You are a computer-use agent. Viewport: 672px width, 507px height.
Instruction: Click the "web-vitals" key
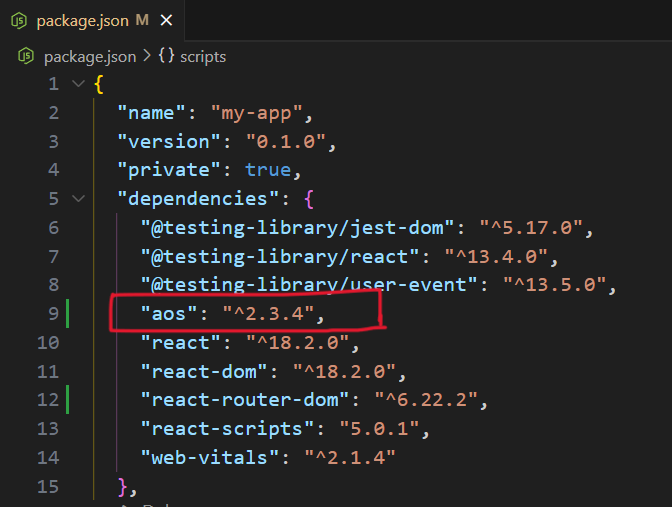coord(210,458)
